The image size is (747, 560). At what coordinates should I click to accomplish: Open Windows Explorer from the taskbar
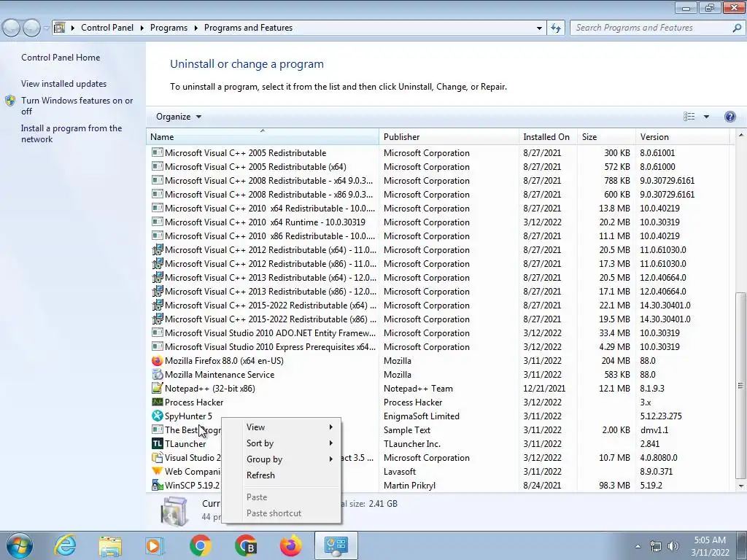pos(110,545)
